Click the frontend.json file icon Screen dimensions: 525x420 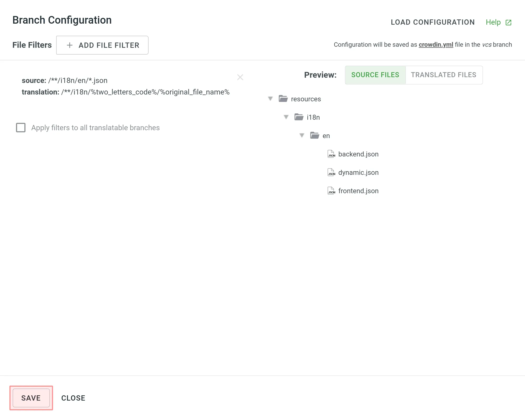point(332,190)
